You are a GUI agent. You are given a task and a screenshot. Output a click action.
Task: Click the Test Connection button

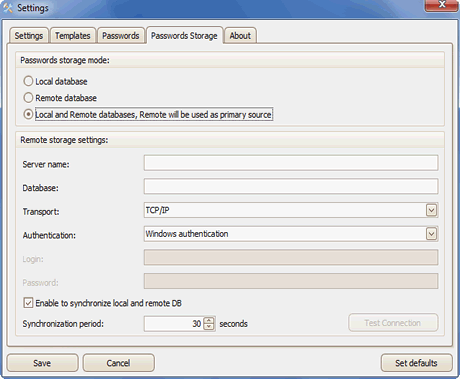393,323
